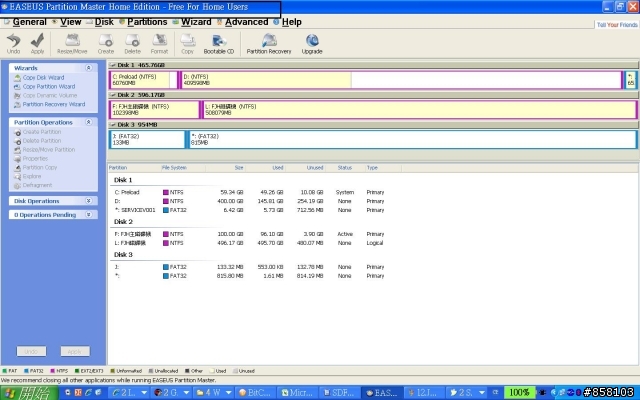Select the *: SERVICEV001 partition row

250,210
